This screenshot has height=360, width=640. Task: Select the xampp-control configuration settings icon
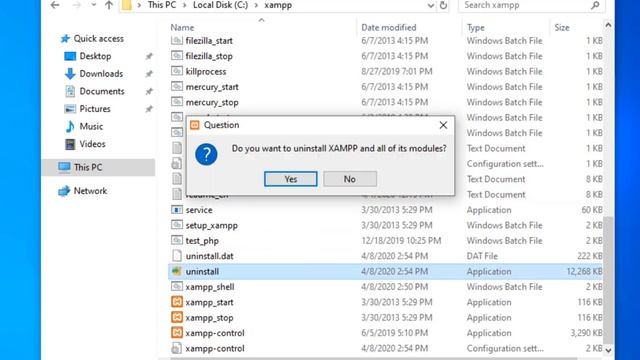pos(177,348)
